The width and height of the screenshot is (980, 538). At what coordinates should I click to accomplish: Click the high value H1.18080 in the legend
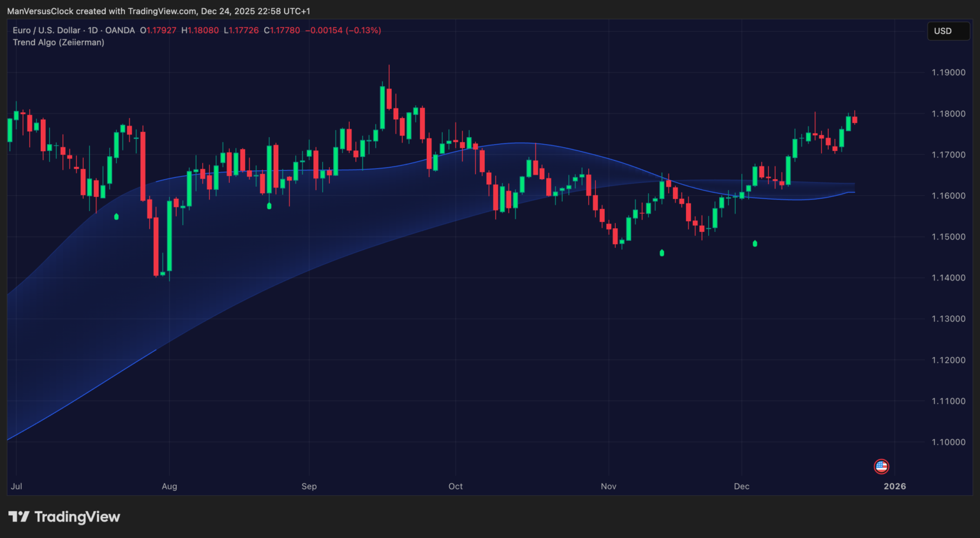(x=200, y=30)
